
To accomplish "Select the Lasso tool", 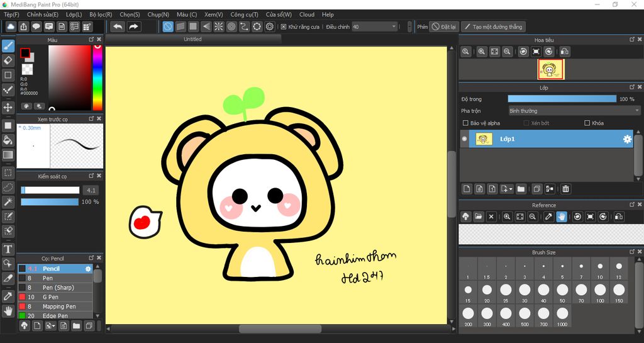I will 8,188.
